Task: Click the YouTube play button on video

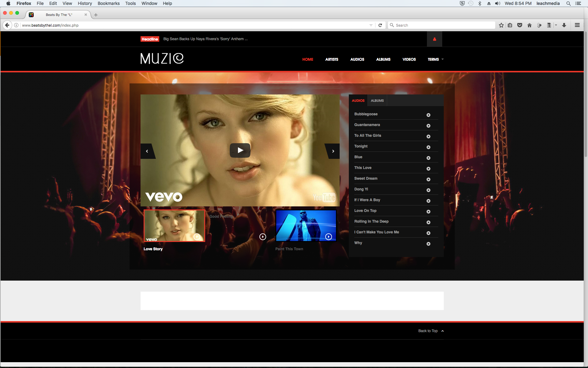Action: click(240, 150)
